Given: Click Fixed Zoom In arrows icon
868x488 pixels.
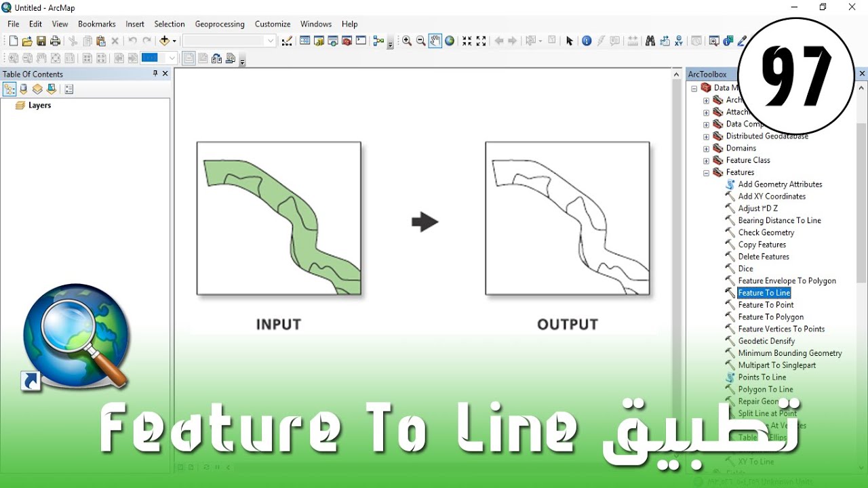Looking at the screenshot, I should pyautogui.click(x=467, y=41).
